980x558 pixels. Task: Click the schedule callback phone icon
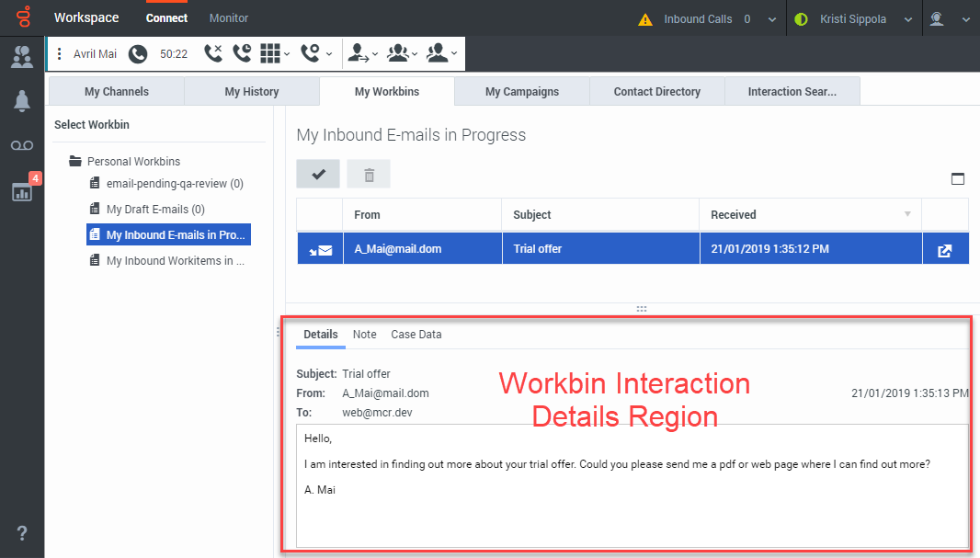click(x=242, y=54)
